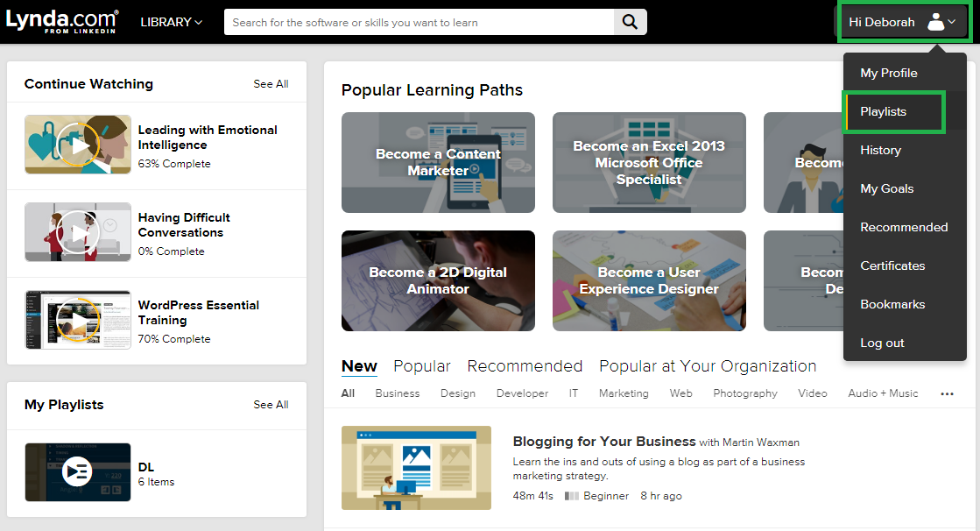Filter courses by Business category
980x531 pixels.
pos(398,393)
